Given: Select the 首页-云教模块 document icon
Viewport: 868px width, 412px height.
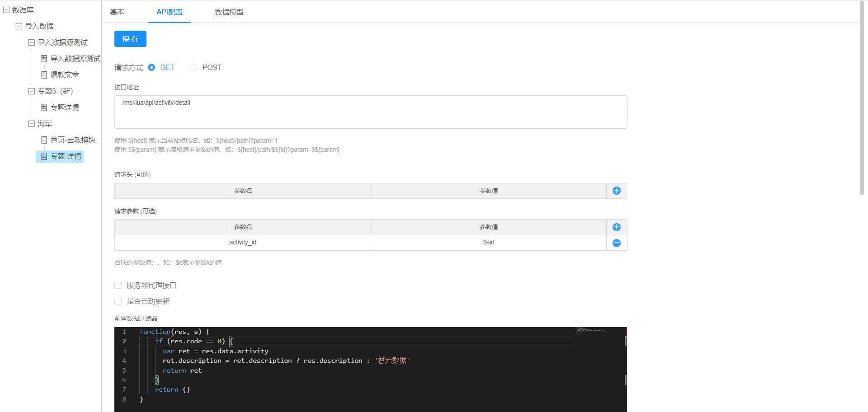Looking at the screenshot, I should pyautogui.click(x=44, y=140).
